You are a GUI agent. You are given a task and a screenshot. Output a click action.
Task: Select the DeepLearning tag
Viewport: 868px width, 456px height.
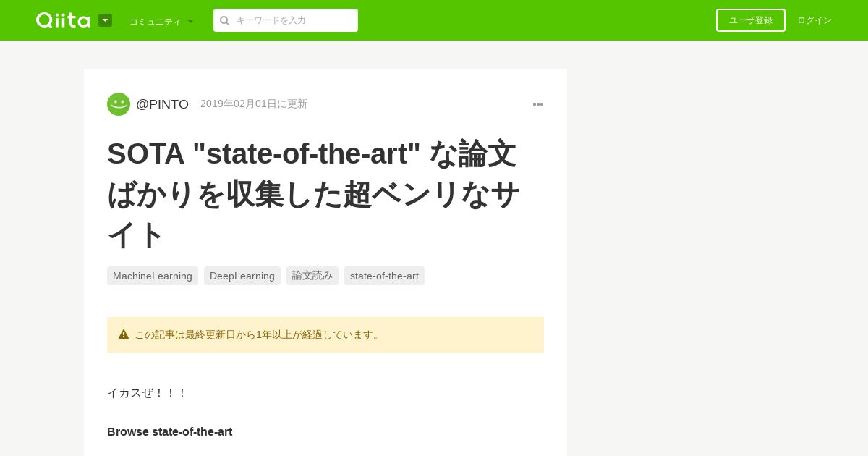(x=242, y=276)
